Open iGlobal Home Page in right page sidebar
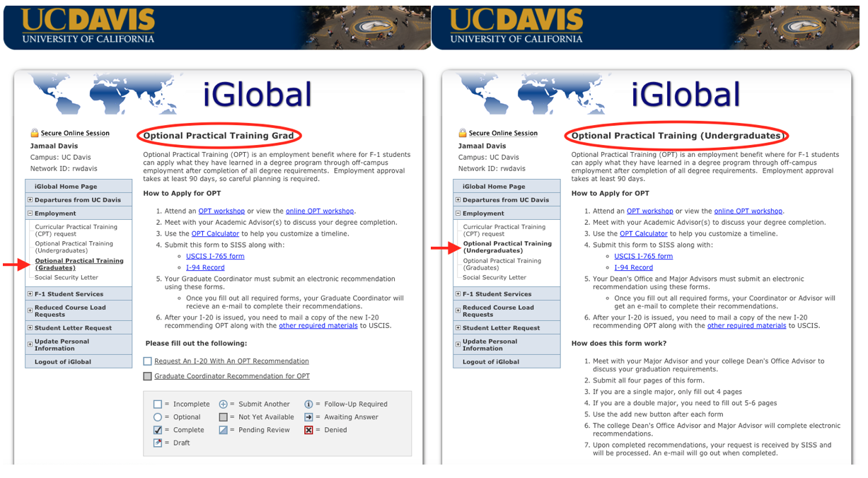The height and width of the screenshot is (478, 868). tap(494, 187)
